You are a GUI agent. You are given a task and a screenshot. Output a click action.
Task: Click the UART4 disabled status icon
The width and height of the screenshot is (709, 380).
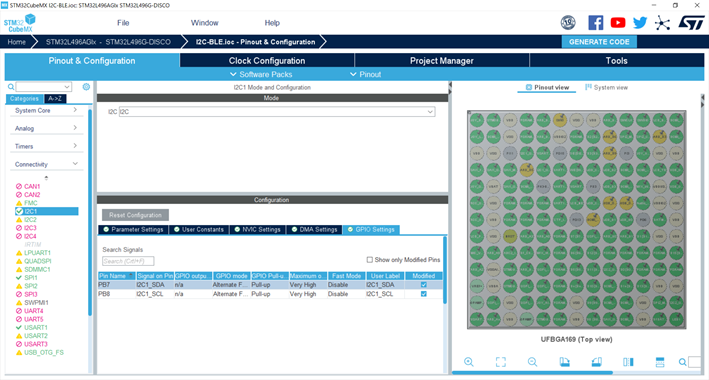19,311
